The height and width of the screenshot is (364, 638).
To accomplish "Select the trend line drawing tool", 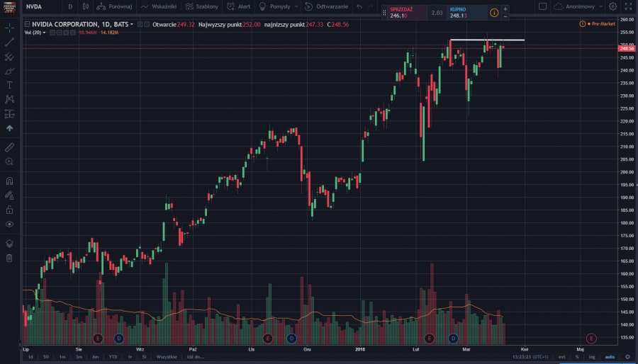I will pos(9,42).
